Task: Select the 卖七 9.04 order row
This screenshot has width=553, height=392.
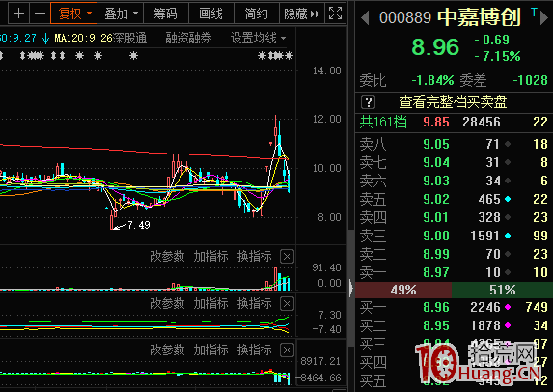Action: [x=454, y=162]
